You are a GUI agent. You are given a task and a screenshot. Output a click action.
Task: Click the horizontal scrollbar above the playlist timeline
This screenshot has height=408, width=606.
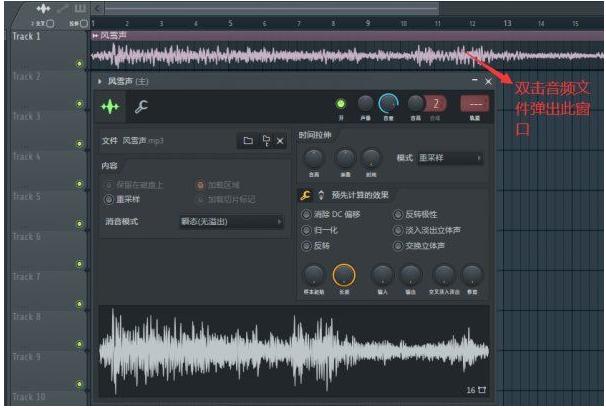(x=272, y=8)
